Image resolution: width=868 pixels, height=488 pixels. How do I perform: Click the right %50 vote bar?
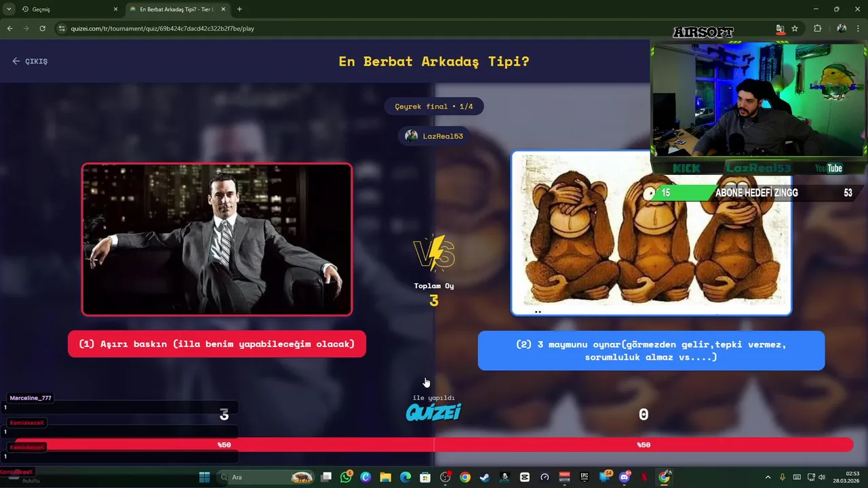pyautogui.click(x=644, y=445)
